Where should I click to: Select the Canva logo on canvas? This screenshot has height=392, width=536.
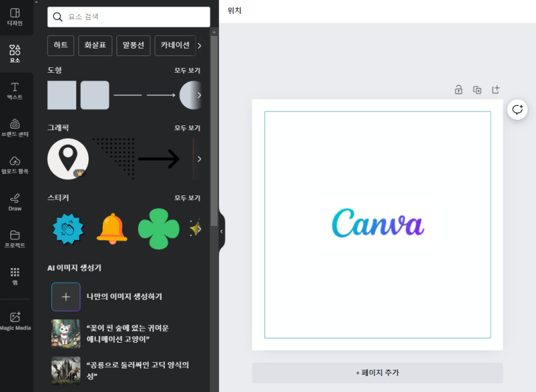coord(378,223)
